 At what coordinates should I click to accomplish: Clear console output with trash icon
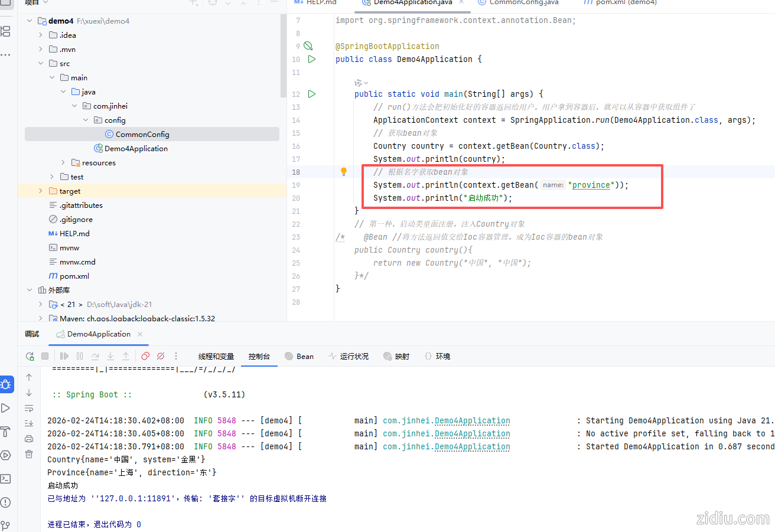coord(29,453)
